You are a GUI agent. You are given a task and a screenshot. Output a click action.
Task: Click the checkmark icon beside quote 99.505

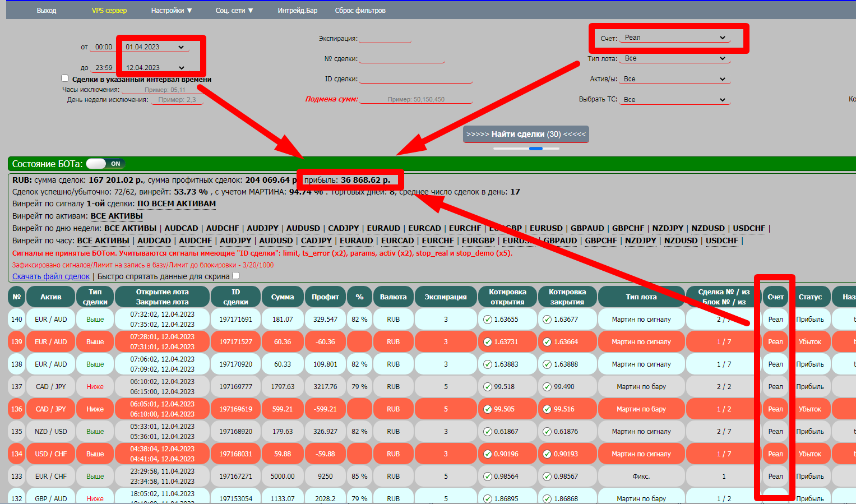(x=488, y=409)
